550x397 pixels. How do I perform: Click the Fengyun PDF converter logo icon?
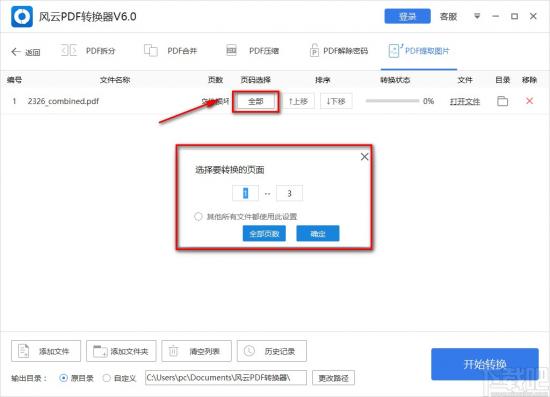click(x=22, y=16)
